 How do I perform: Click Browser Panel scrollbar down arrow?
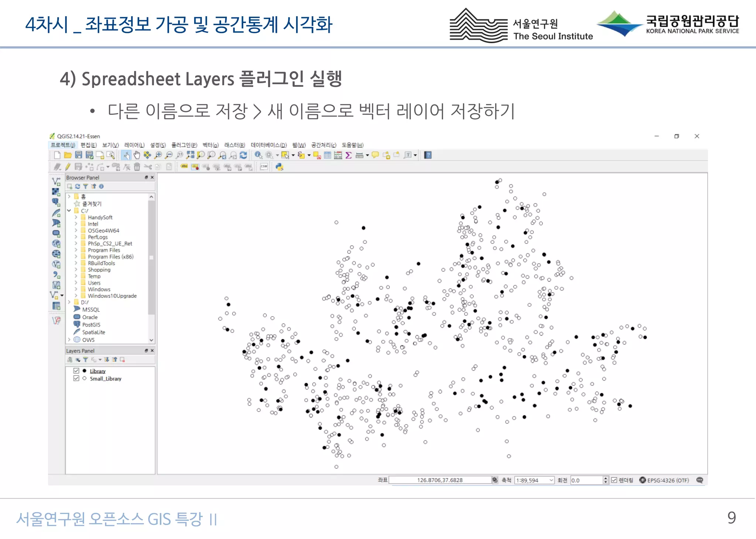[151, 340]
